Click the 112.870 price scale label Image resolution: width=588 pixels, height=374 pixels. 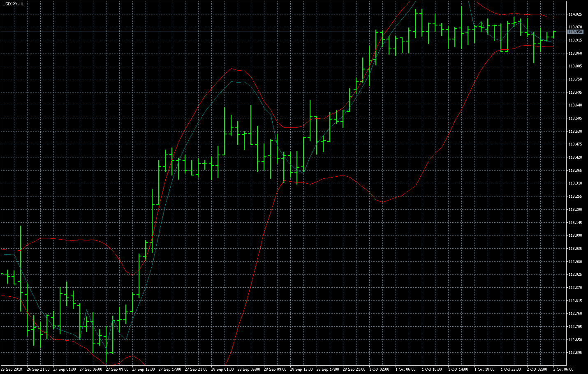[575, 288]
